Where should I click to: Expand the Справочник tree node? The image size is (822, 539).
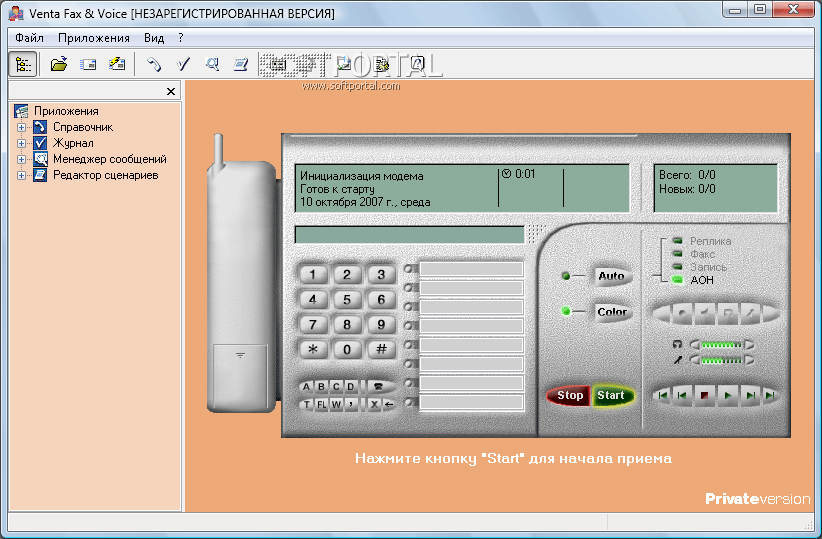(x=21, y=127)
